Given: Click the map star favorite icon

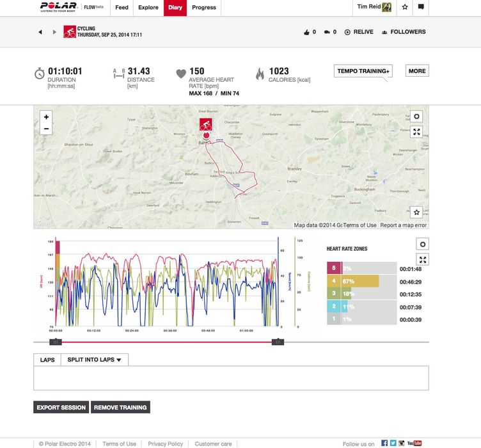Looking at the screenshot, I should point(416,212).
